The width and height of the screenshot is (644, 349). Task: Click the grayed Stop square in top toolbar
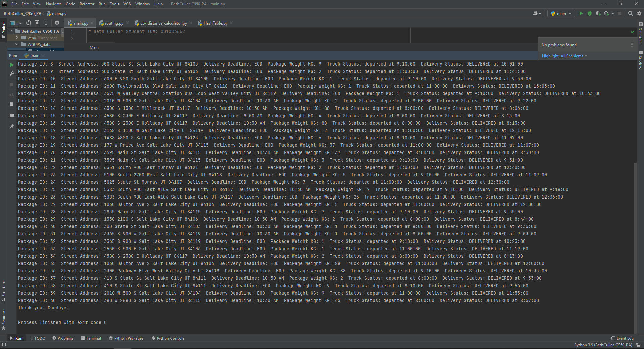click(620, 13)
